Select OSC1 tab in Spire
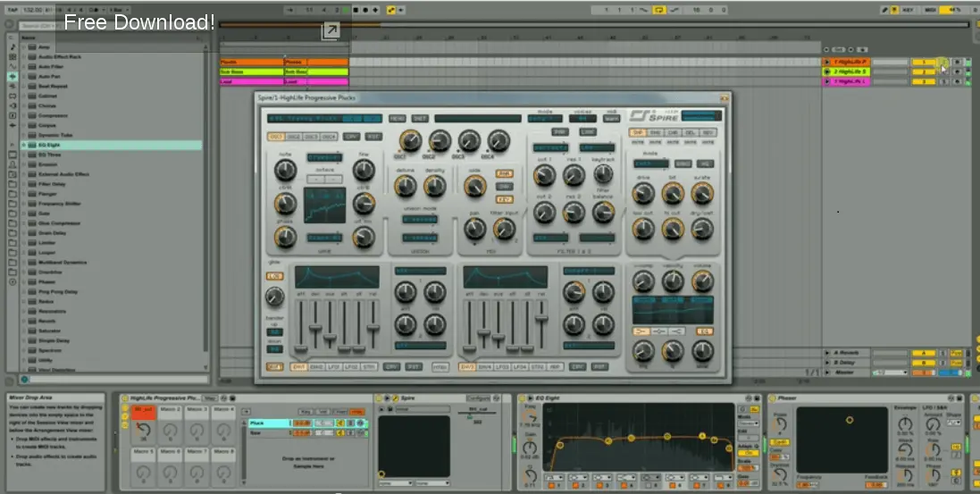Image resolution: width=980 pixels, height=494 pixels. [276, 137]
